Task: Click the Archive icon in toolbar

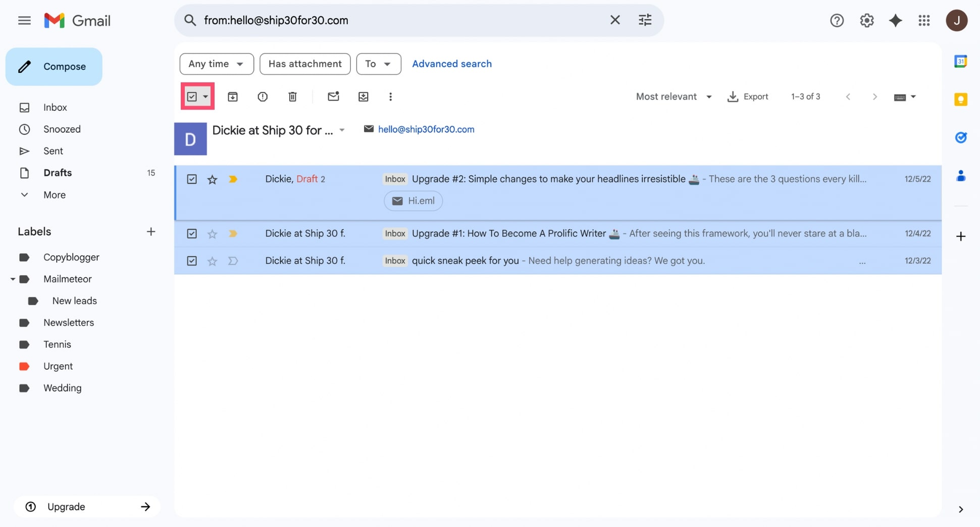Action: pos(232,97)
